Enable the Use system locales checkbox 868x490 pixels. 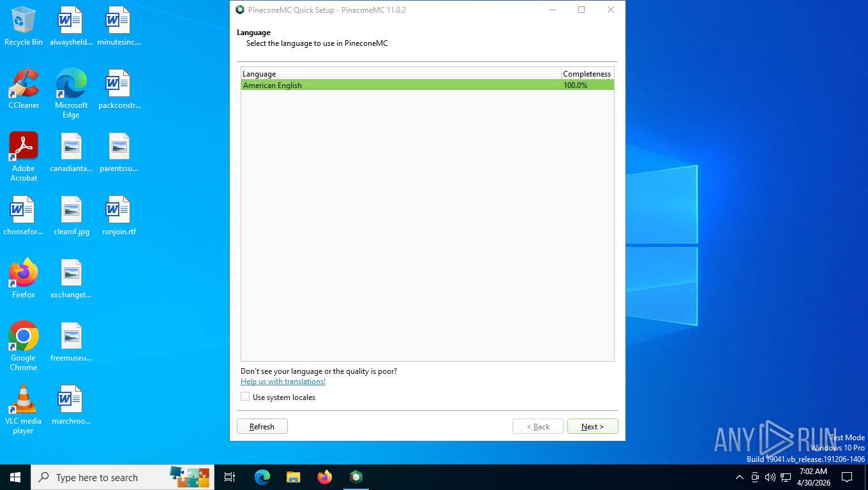[245, 397]
